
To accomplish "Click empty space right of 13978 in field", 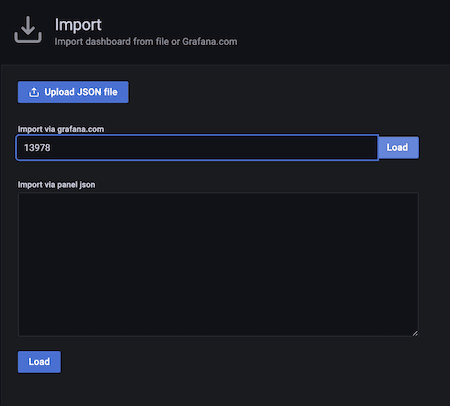I will coord(213,148).
